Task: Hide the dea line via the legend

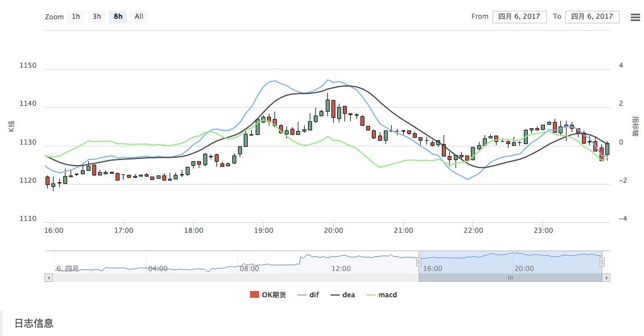Action: [x=343, y=295]
